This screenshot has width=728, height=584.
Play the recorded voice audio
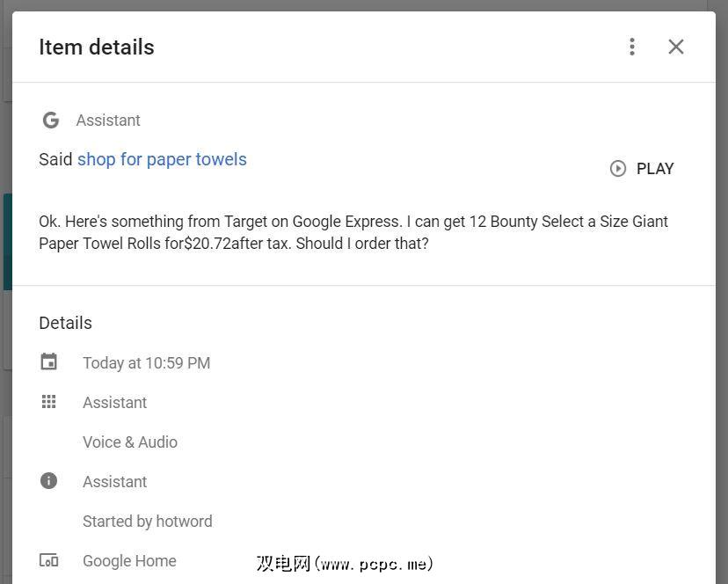coord(642,168)
